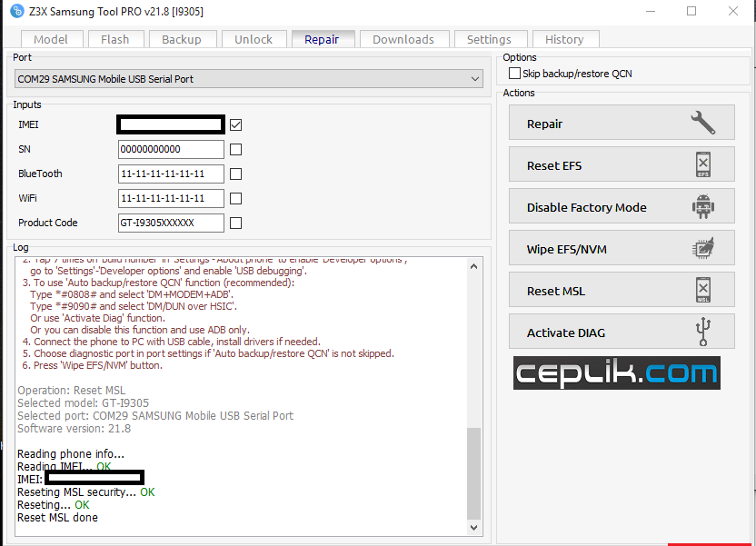Open the Unlock tab
Viewport: 756px width, 546px height.
[x=254, y=39]
